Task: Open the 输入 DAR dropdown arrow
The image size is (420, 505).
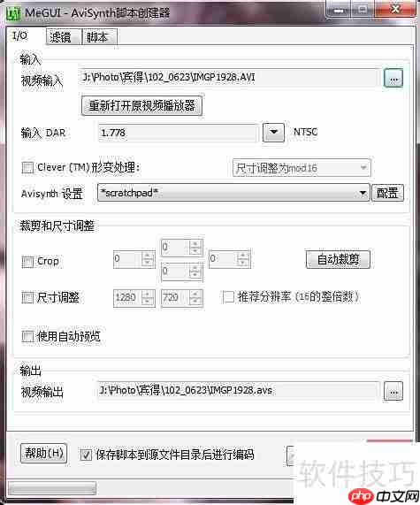Action: pyautogui.click(x=273, y=133)
